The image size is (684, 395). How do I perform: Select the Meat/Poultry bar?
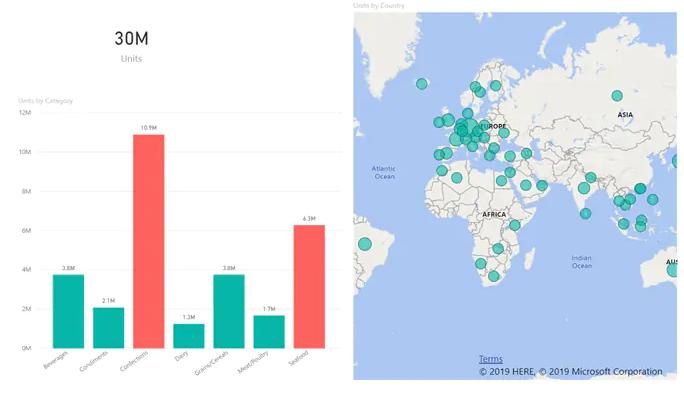[269, 332]
